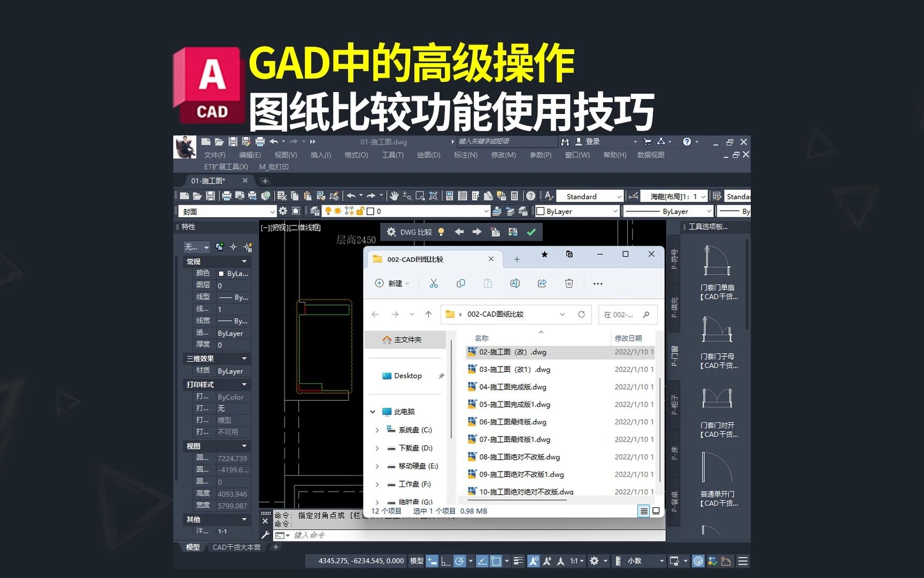The image size is (924, 578).
Task: Open the layer 0 dropdown list
Action: click(405, 211)
